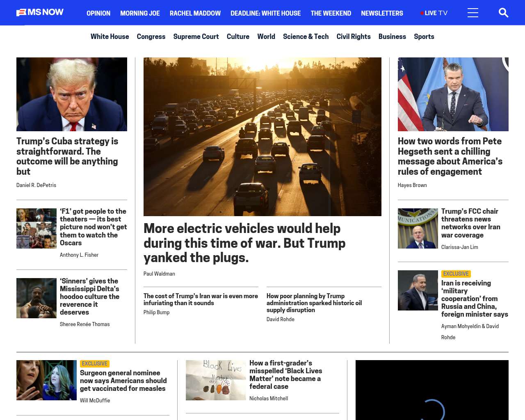Viewport: 525px width, 420px height.
Task: View author Will McDuffie
Action: [95, 401]
